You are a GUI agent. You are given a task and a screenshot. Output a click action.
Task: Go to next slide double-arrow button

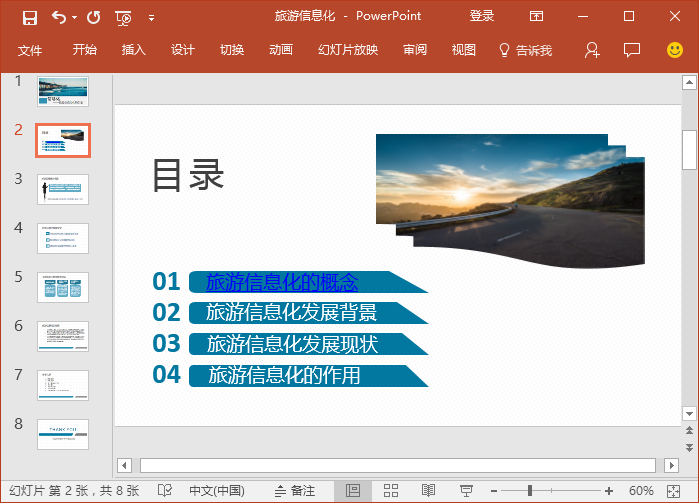[689, 447]
